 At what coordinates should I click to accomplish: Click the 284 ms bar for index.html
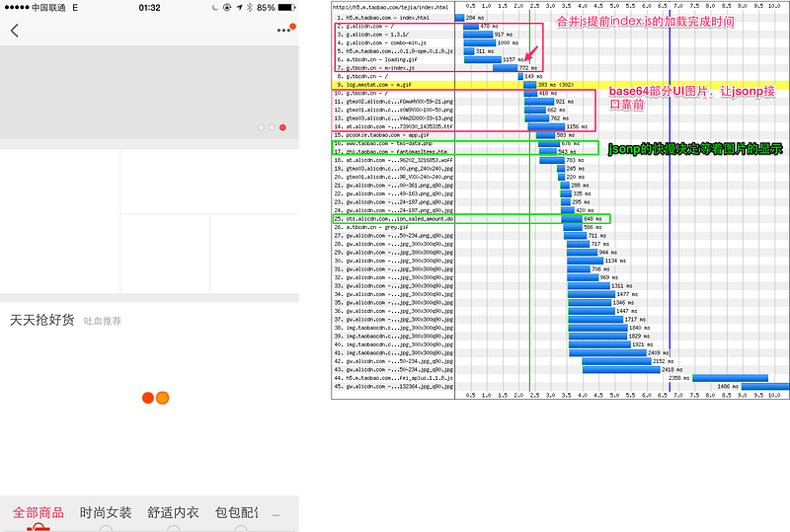click(x=459, y=18)
